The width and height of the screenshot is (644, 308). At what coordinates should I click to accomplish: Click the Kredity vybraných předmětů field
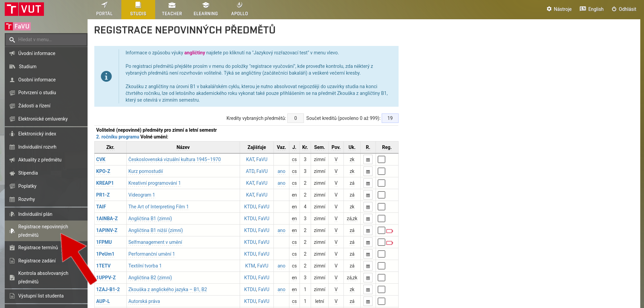295,118
